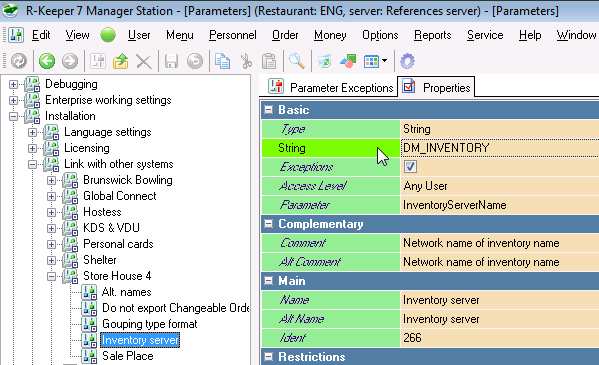
Task: Collapse the Main properties section
Action: coord(269,281)
